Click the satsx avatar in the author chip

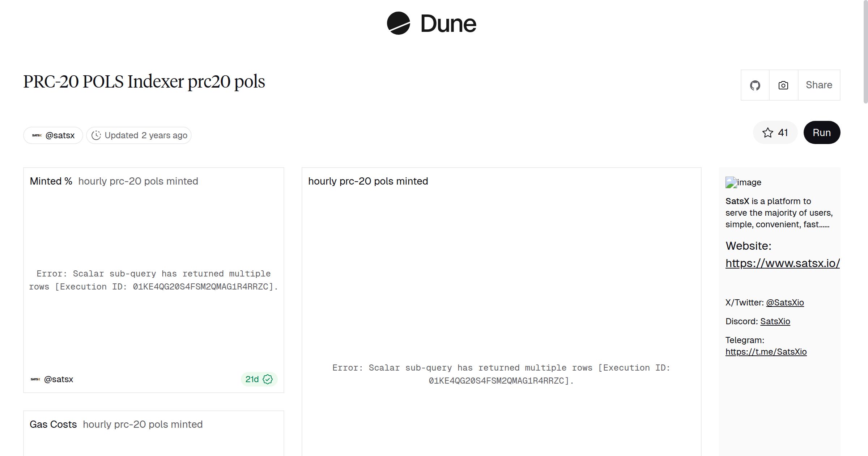[x=37, y=135]
